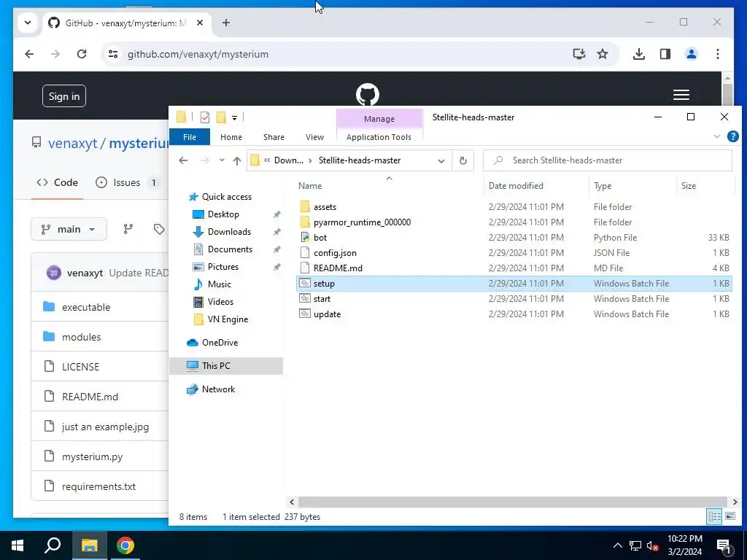Toggle Chrome side panel icon
Viewport: 747px width, 560px height.
[x=665, y=54]
